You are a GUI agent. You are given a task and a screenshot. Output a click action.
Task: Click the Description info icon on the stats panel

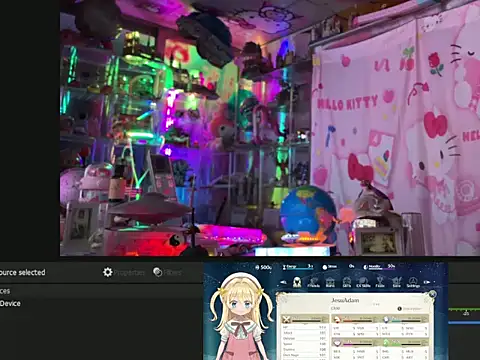tap(400, 309)
